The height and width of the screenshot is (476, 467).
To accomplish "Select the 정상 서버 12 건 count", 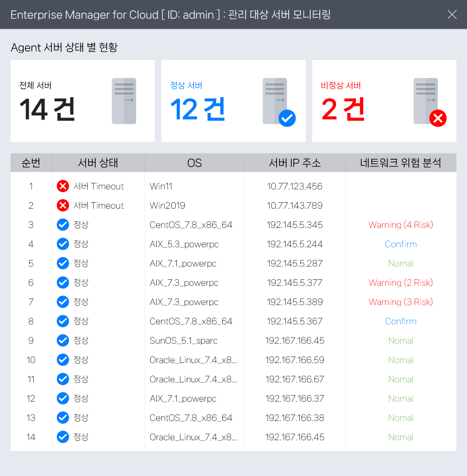I will 197,109.
